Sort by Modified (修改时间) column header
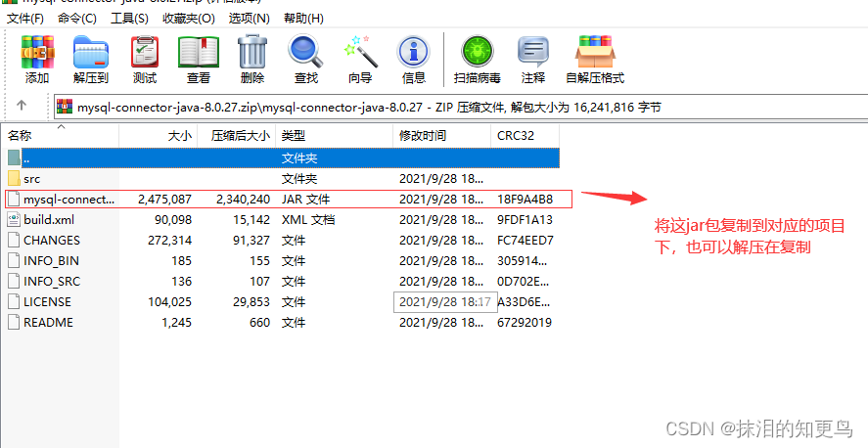This screenshot has height=448, width=868. (441, 136)
